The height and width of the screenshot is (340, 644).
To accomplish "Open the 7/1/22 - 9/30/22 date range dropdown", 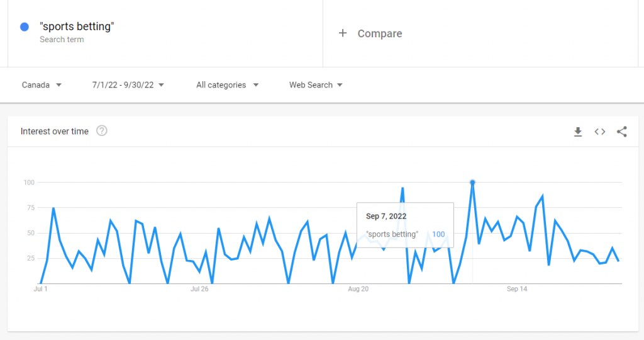I will pos(128,85).
